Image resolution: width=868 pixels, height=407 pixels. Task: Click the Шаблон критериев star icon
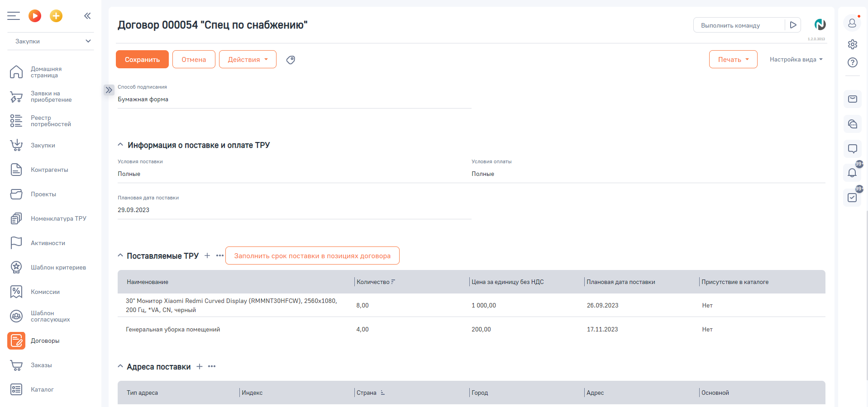point(16,267)
